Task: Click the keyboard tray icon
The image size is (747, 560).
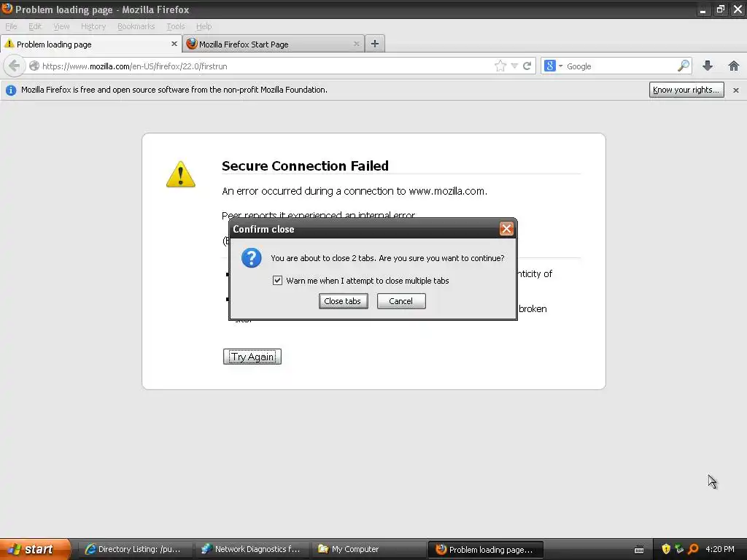Action: click(x=639, y=550)
